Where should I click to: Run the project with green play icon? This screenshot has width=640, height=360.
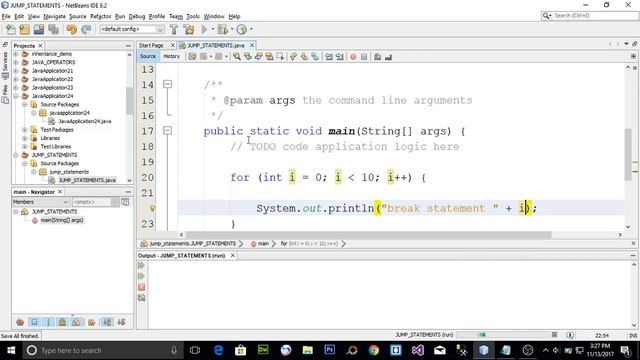click(204, 29)
